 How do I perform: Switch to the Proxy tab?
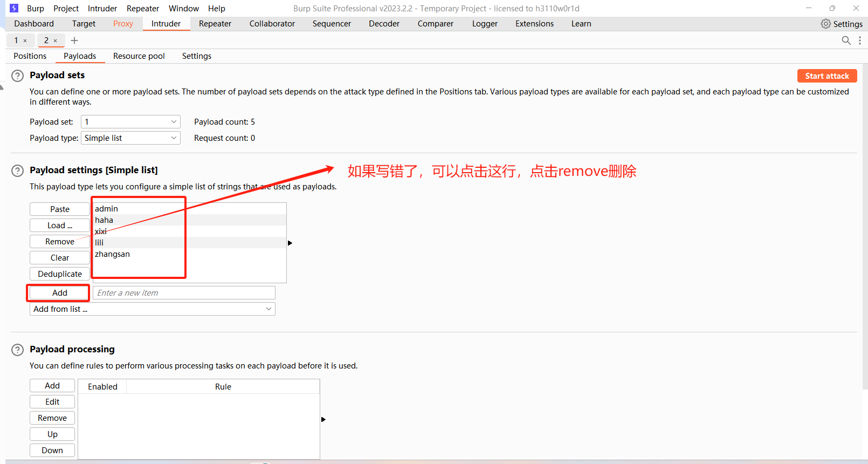[123, 24]
